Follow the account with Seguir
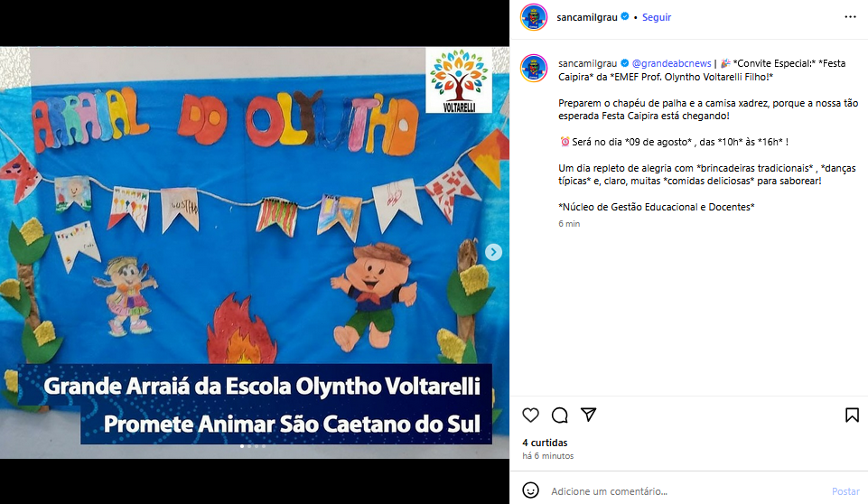868x504 pixels. 657,17
